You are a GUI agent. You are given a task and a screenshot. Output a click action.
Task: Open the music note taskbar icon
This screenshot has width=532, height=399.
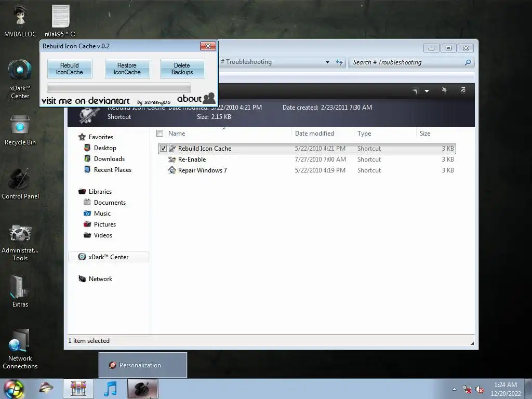pyautogui.click(x=110, y=389)
